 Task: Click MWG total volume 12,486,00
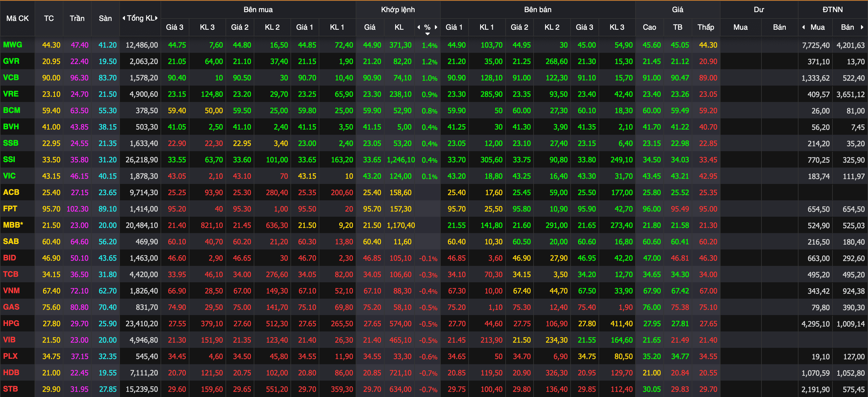[141, 45]
